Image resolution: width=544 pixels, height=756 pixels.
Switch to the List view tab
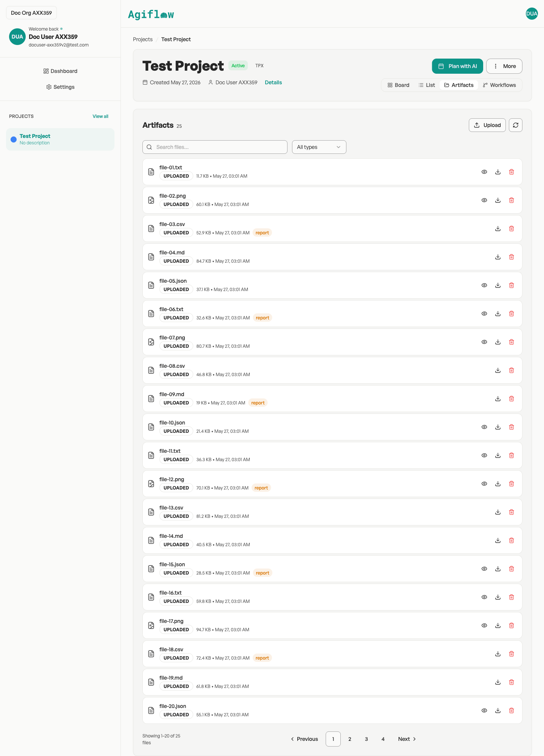tap(427, 85)
